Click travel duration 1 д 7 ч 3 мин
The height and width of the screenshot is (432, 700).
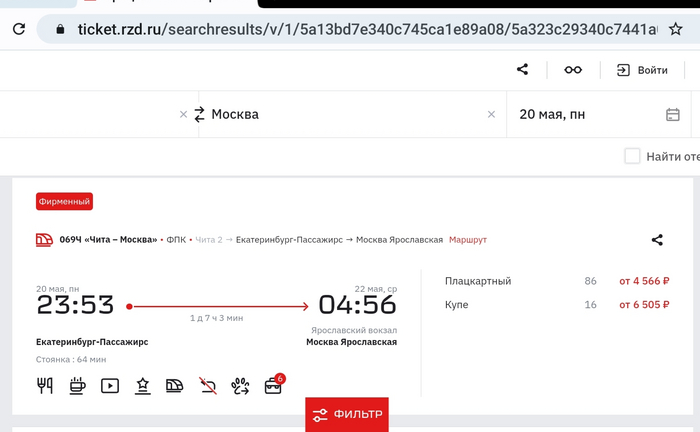coord(217,318)
